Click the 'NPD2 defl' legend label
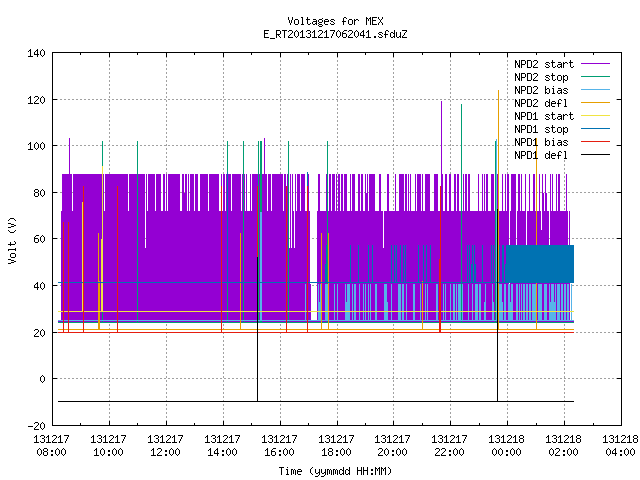The image size is (640, 480). 541,103
